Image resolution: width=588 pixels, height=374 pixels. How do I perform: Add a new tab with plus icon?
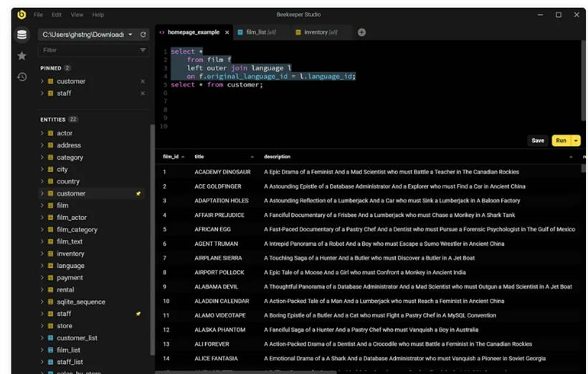point(361,32)
